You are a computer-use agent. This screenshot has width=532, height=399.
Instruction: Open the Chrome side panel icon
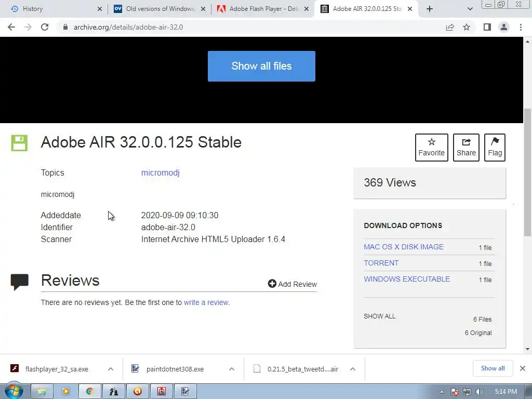[487, 27]
